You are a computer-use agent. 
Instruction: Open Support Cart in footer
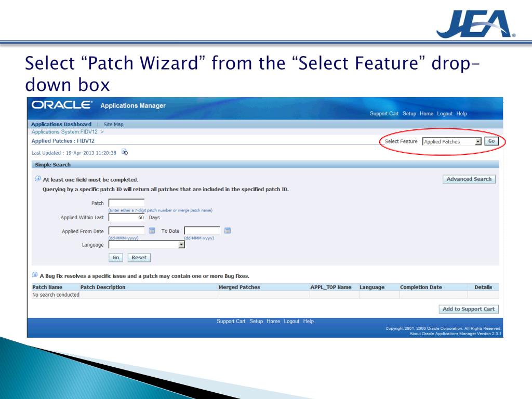[231, 321]
